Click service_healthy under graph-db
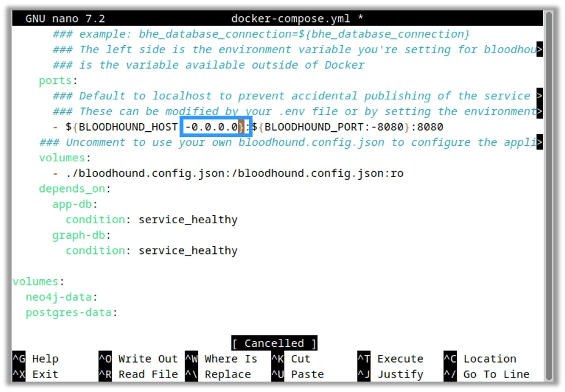This screenshot has height=392, width=565. pyautogui.click(x=188, y=250)
